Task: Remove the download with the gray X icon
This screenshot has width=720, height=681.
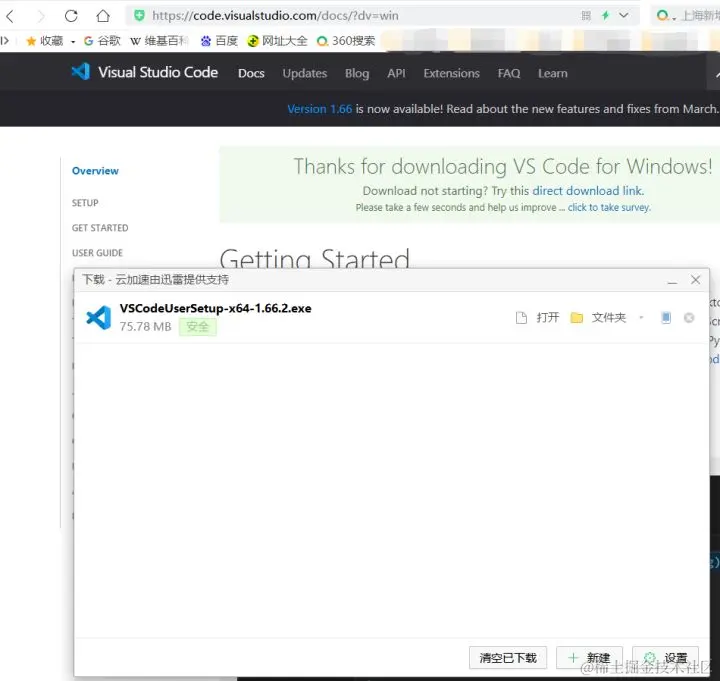Action: 689,318
